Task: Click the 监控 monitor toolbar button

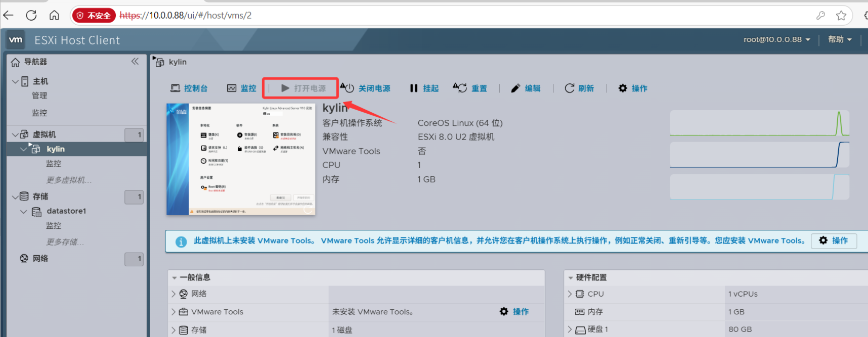Action: pos(242,88)
